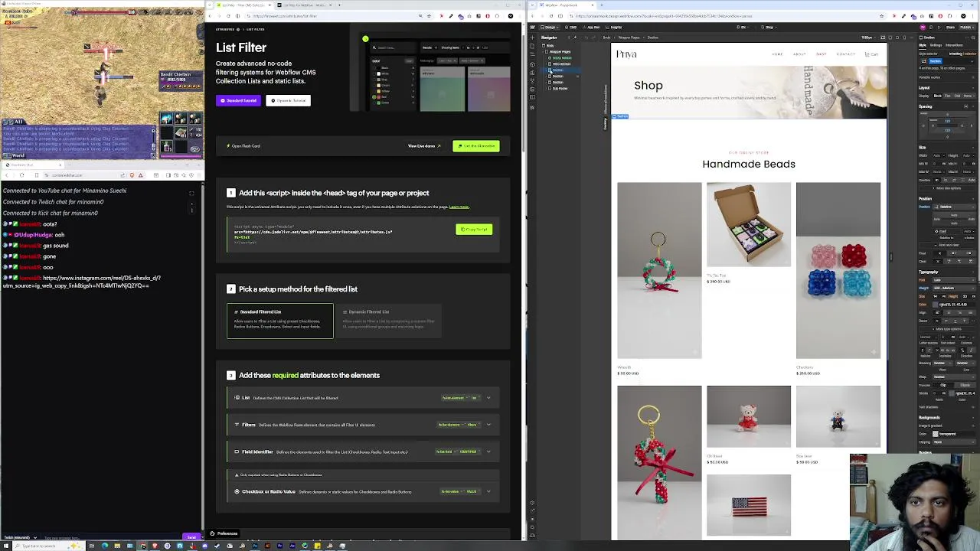
Task: Click the Copy Script button
Action: pyautogui.click(x=474, y=229)
